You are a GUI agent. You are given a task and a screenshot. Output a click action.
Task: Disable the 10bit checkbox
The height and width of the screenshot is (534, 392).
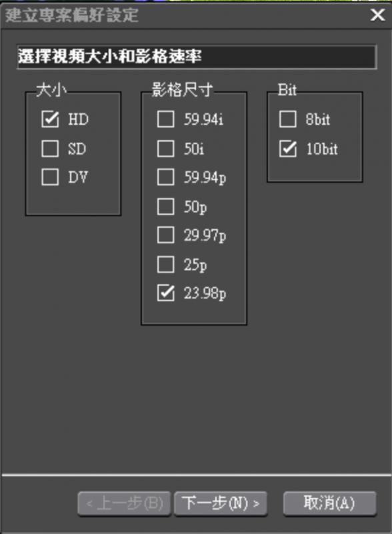point(288,149)
